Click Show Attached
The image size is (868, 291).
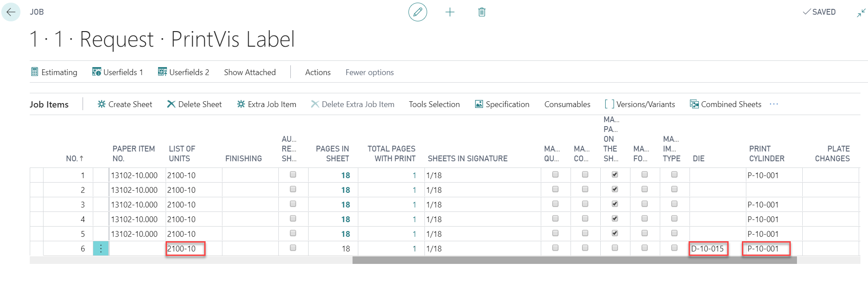250,72
